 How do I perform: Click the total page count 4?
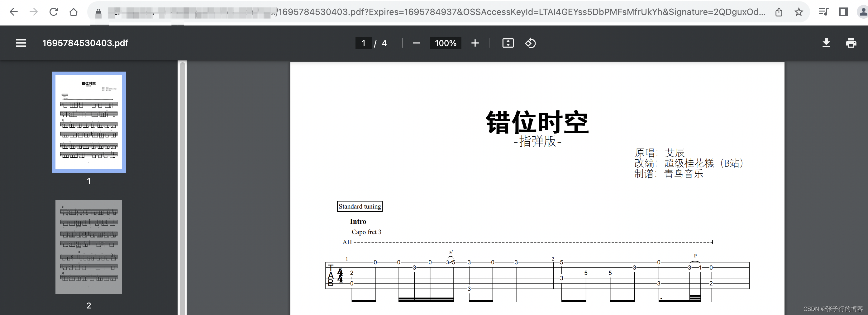click(384, 43)
